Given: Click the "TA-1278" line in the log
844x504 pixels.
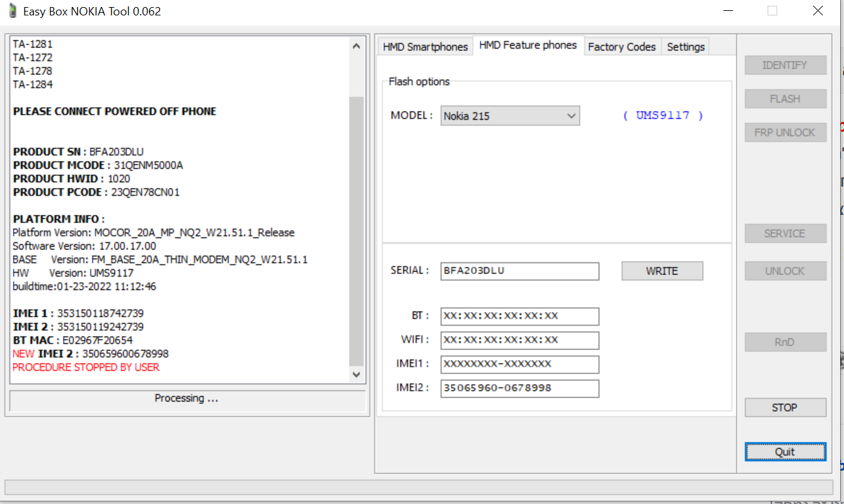Looking at the screenshot, I should pos(33,71).
